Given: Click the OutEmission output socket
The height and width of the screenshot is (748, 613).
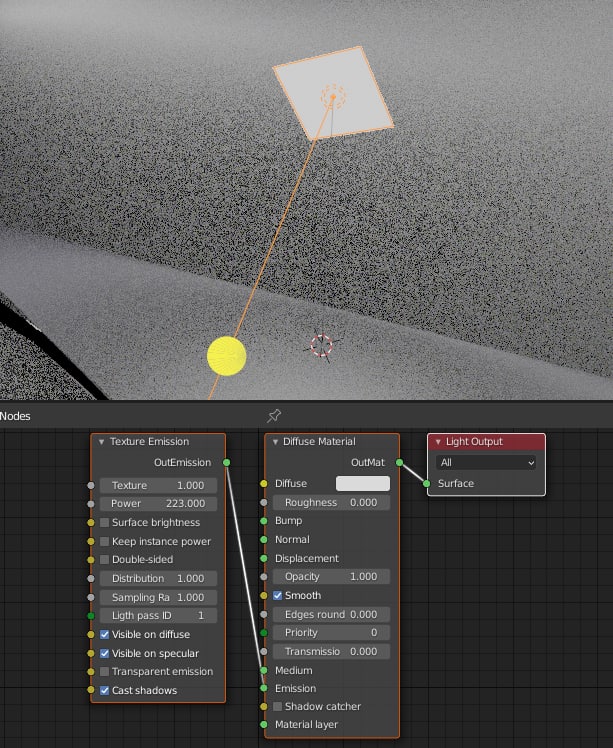Looking at the screenshot, I should pyautogui.click(x=227, y=462).
